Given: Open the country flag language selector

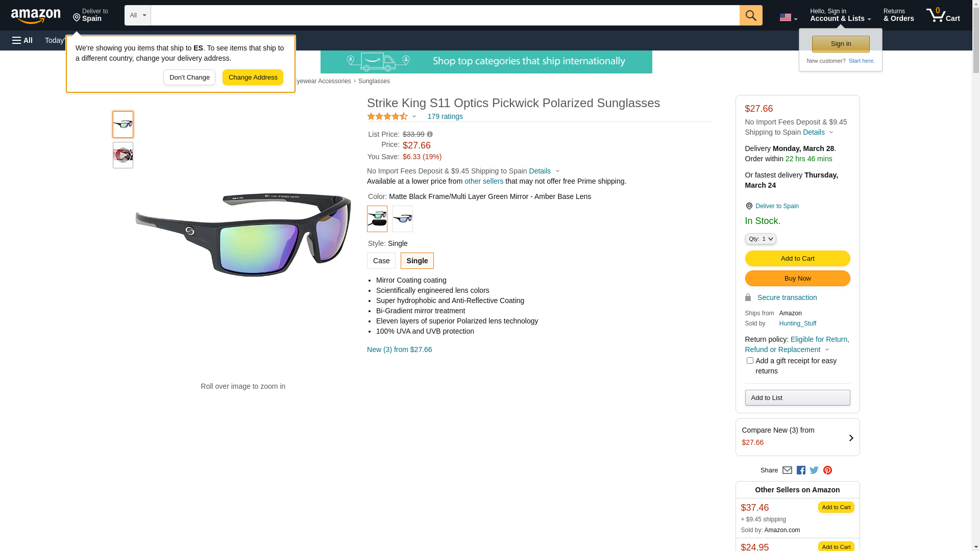Looking at the screenshot, I should click(x=788, y=17).
